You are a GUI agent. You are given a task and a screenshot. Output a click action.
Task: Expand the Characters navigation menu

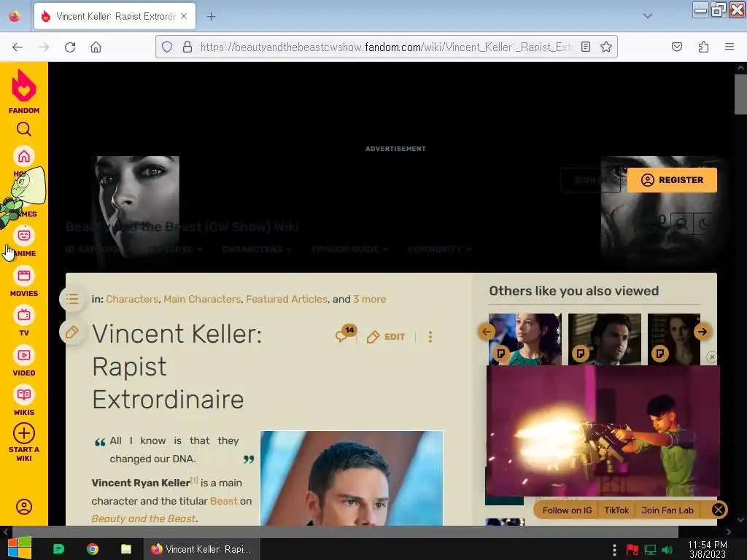point(256,249)
